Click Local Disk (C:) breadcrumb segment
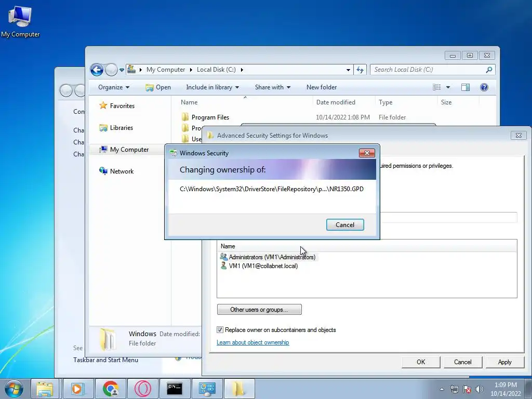532x399 pixels. [x=216, y=70]
